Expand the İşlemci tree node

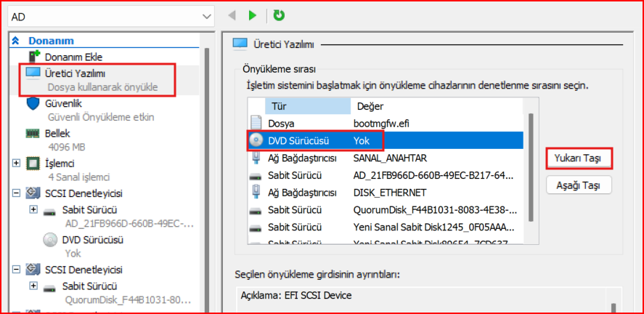pyautogui.click(x=16, y=164)
